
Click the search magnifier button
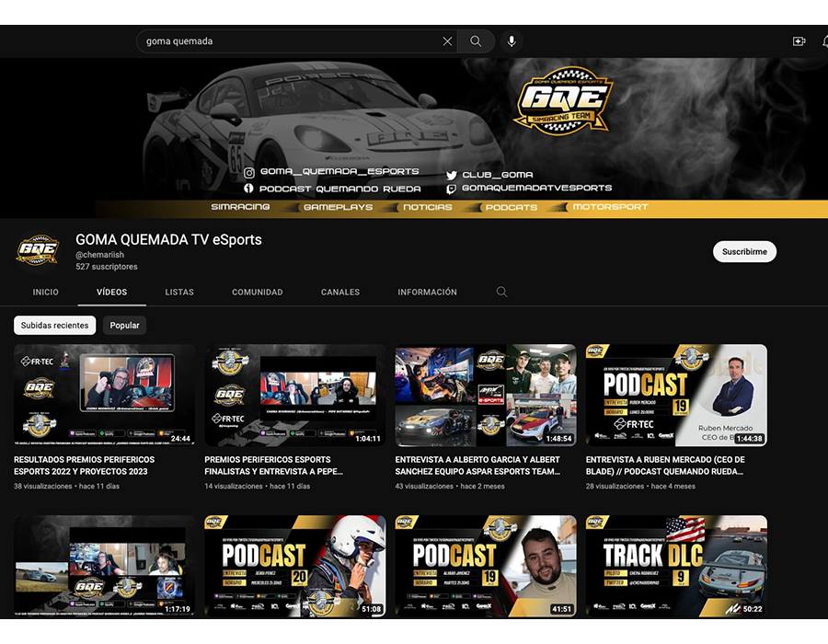(476, 41)
